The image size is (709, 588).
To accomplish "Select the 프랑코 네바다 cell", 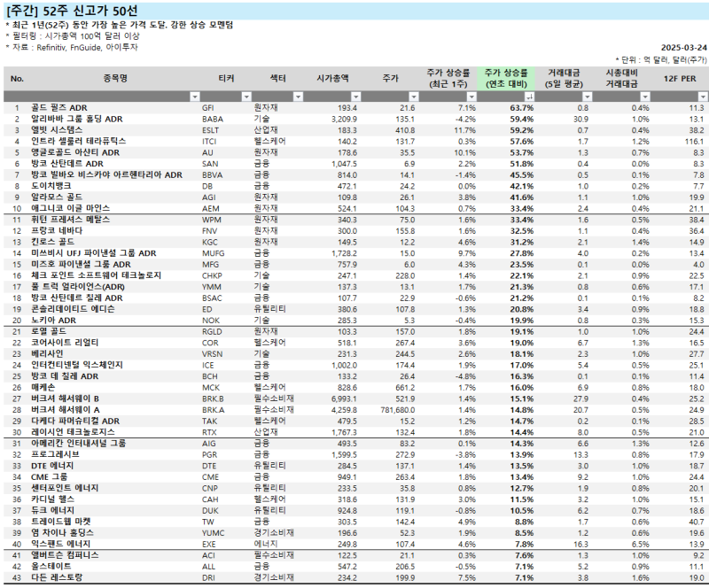I will (x=57, y=231).
